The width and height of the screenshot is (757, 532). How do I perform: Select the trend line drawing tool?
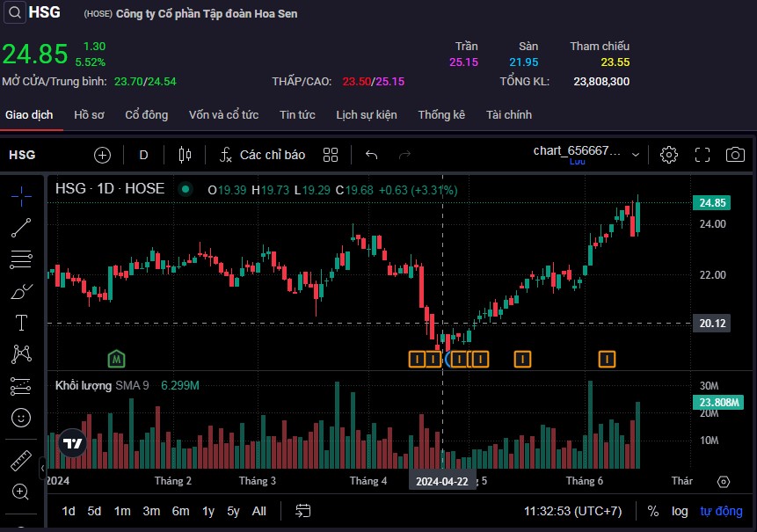[21, 228]
